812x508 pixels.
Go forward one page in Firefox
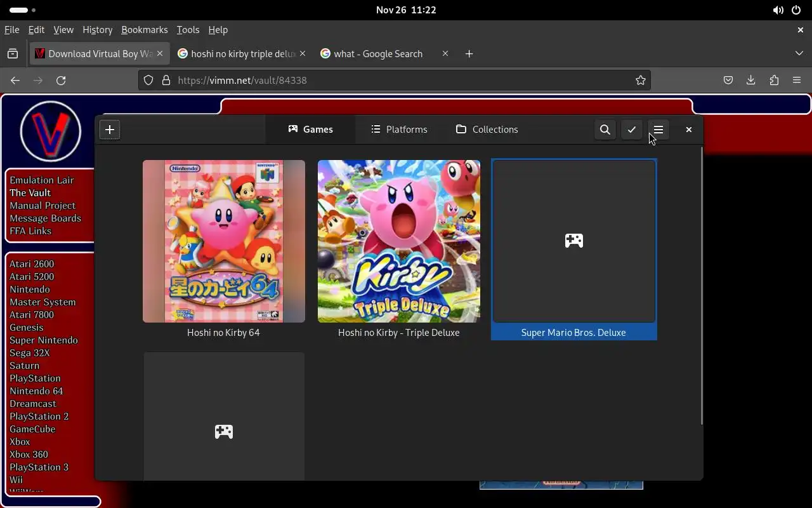coord(38,81)
